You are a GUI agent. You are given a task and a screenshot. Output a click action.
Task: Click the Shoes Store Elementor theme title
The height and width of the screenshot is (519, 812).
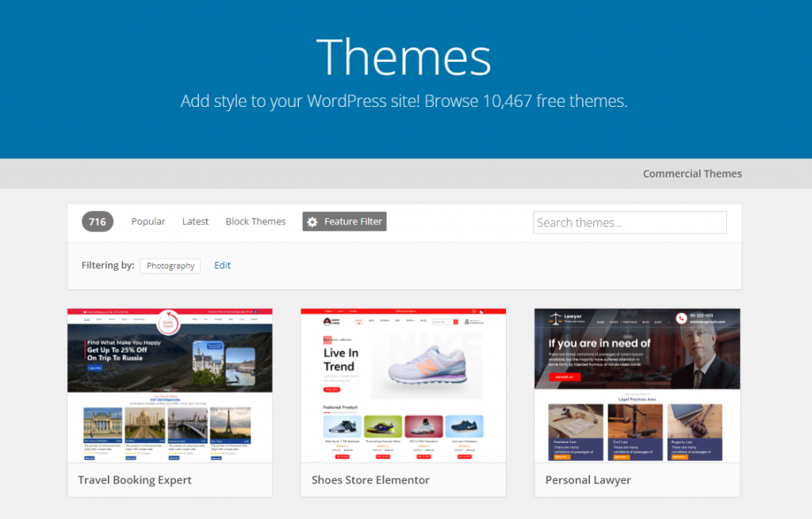(x=370, y=480)
